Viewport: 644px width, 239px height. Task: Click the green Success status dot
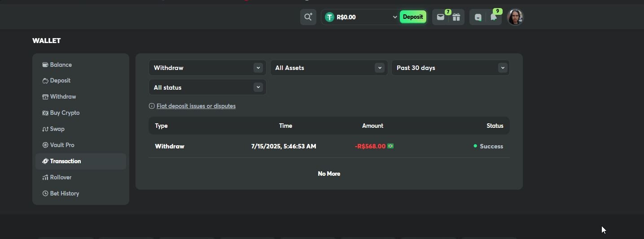[x=475, y=146]
